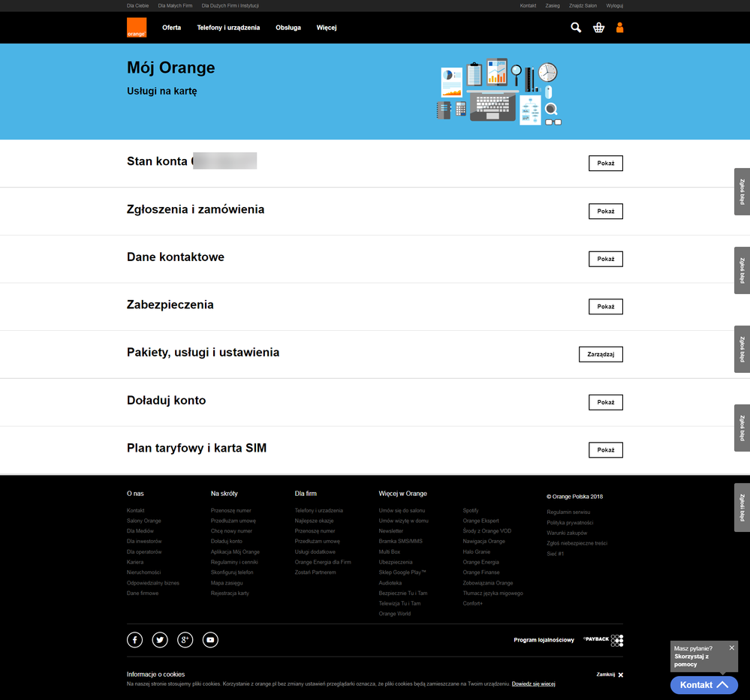750x700 pixels.
Task: Show Dane kontaktowe with Pokaż
Action: 606,259
